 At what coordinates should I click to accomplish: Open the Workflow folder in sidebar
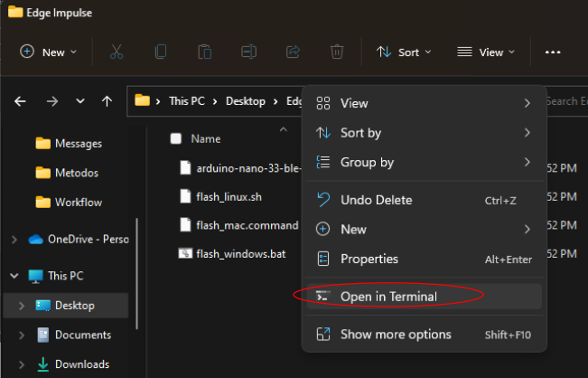pyautogui.click(x=79, y=203)
